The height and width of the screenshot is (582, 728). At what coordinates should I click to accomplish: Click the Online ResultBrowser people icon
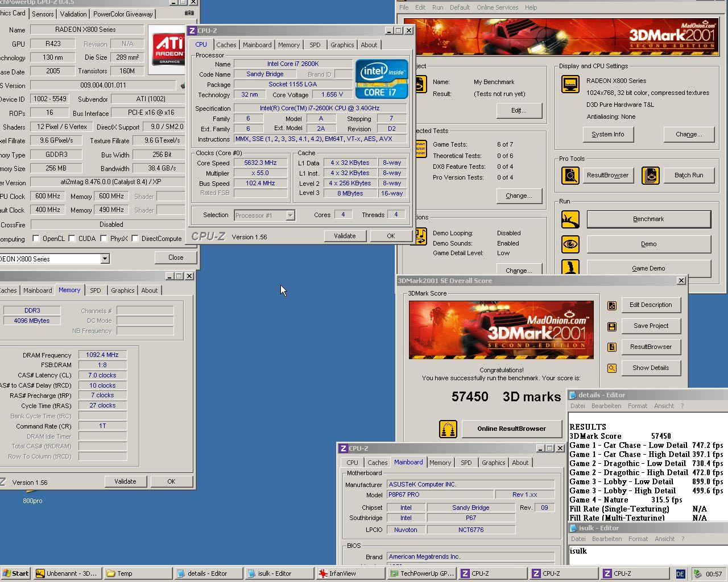(448, 429)
